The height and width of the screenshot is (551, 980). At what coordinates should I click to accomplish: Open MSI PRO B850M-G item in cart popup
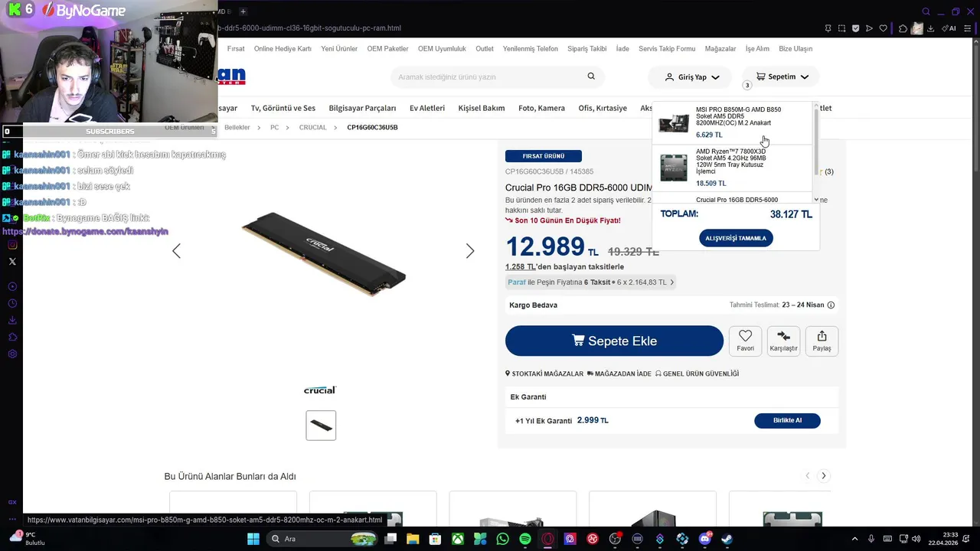(731, 122)
